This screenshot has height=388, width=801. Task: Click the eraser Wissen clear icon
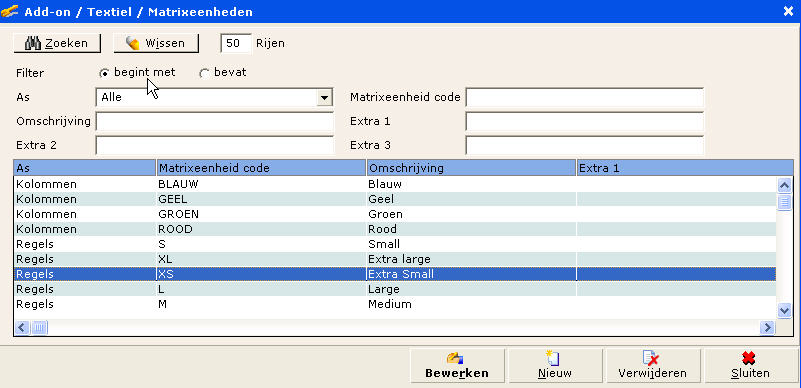click(x=132, y=43)
